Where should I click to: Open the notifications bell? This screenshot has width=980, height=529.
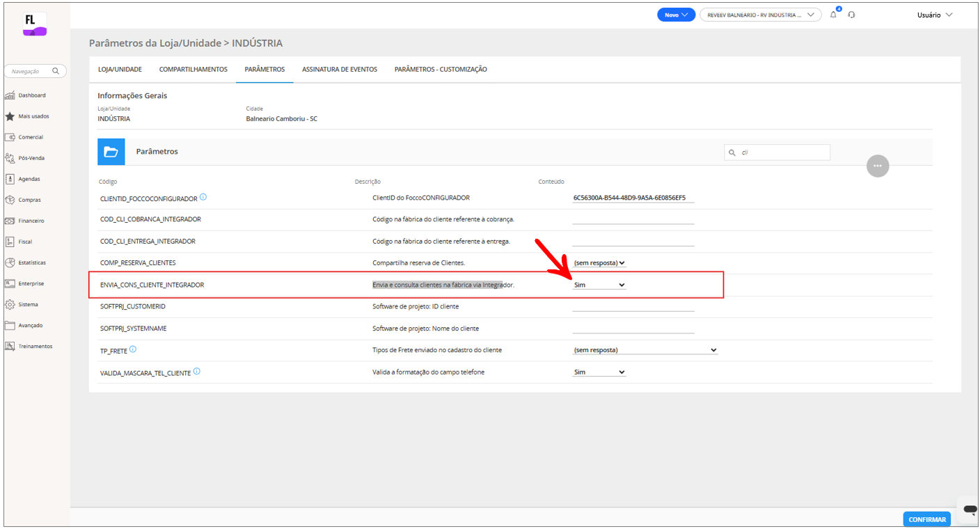pos(834,15)
